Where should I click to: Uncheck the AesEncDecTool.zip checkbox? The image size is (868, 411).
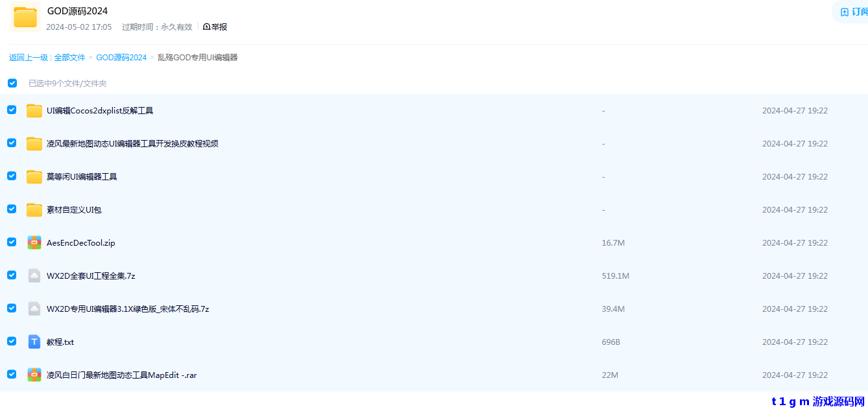pos(12,242)
